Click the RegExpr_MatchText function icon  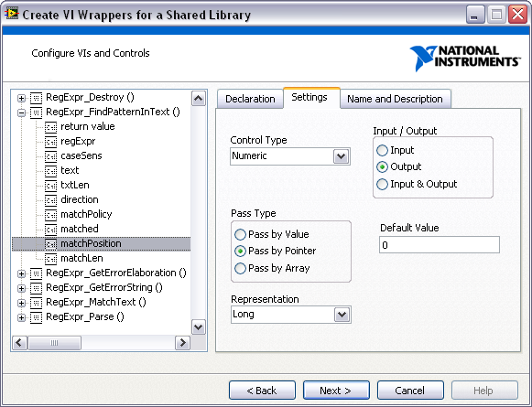click(x=36, y=303)
